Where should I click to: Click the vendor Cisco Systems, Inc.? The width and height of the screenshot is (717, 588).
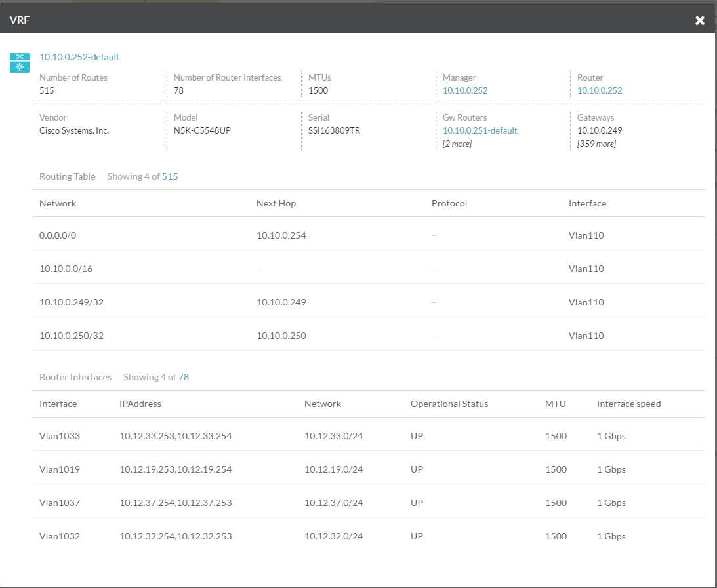tap(74, 130)
